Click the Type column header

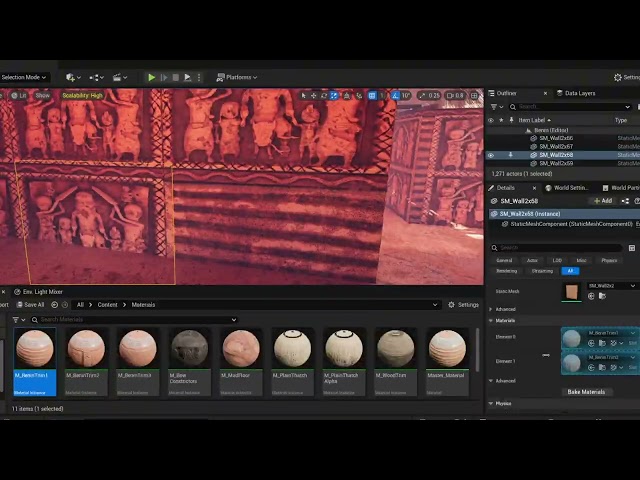coord(621,120)
